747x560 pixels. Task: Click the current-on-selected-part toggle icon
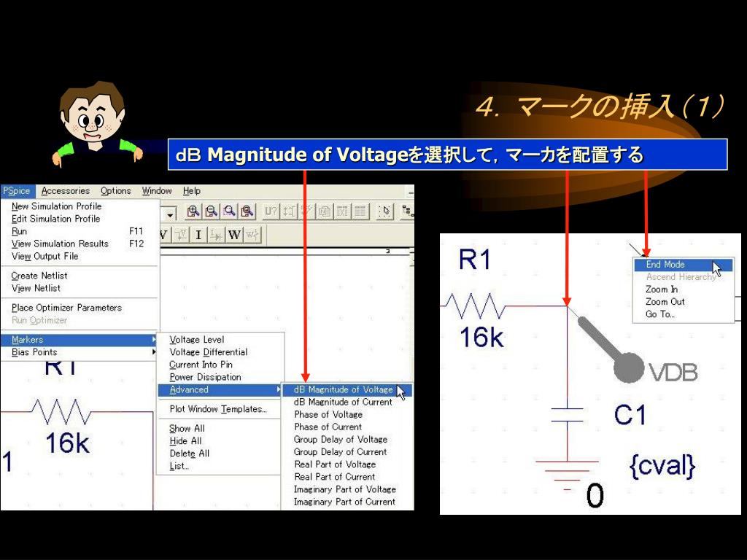216,235
